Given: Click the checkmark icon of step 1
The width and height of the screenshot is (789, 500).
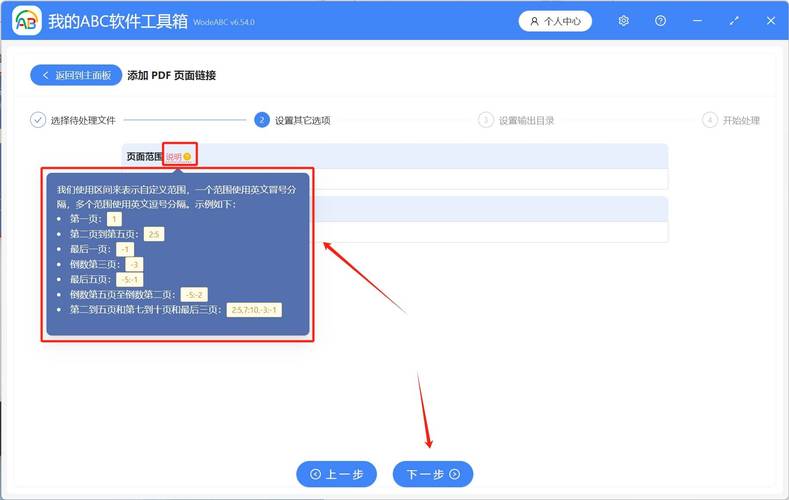Looking at the screenshot, I should click(38, 120).
